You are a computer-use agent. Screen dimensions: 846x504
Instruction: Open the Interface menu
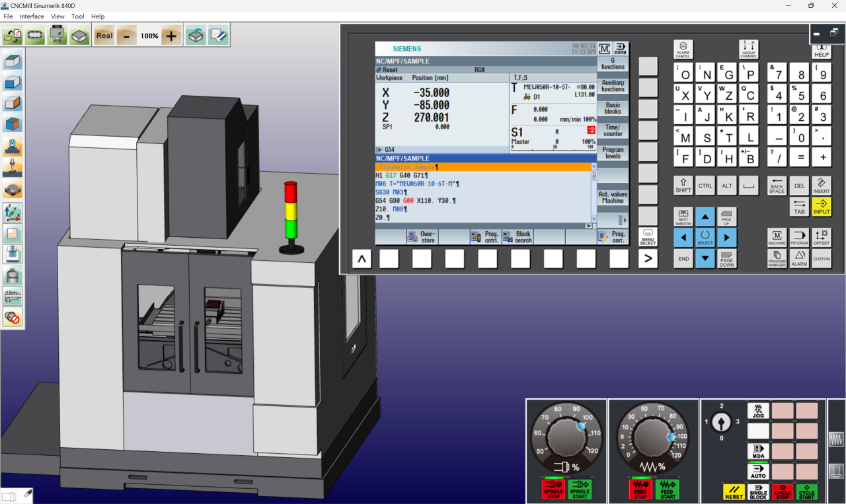(32, 16)
